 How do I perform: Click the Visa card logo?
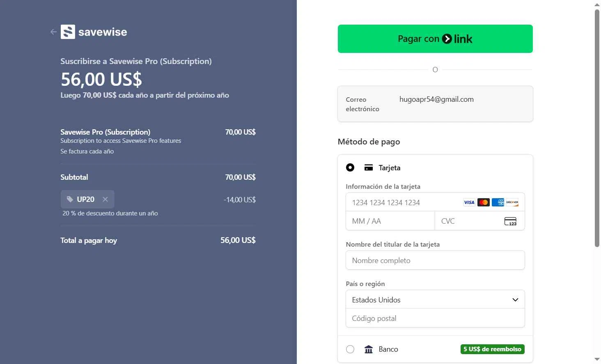coord(469,202)
